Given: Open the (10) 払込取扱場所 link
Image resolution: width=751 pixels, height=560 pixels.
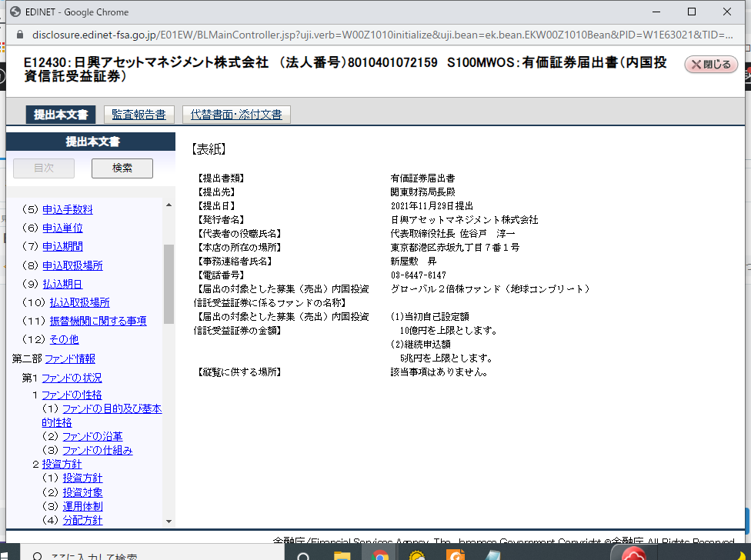Looking at the screenshot, I should [79, 302].
